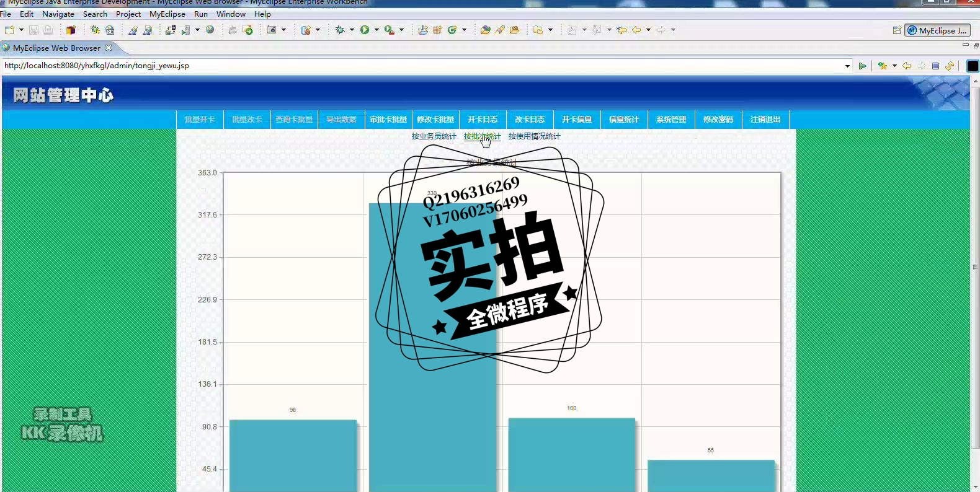This screenshot has height=492, width=980.
Task: Open the camera snapshot dropdown arrow
Action: point(284,30)
